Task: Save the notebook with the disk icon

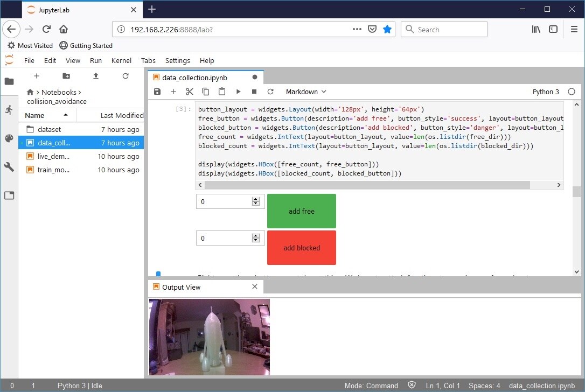Action: [x=157, y=92]
